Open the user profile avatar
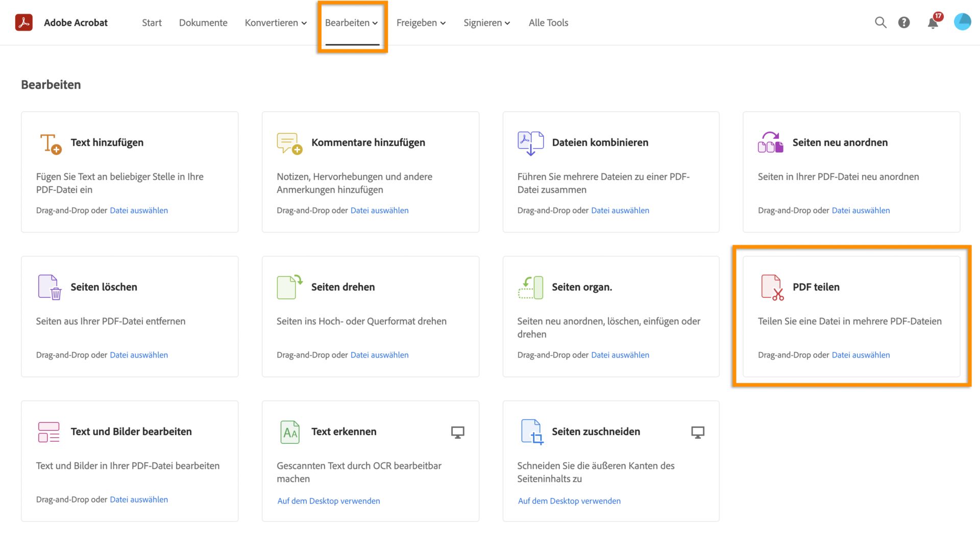980x557 pixels. click(x=962, y=22)
